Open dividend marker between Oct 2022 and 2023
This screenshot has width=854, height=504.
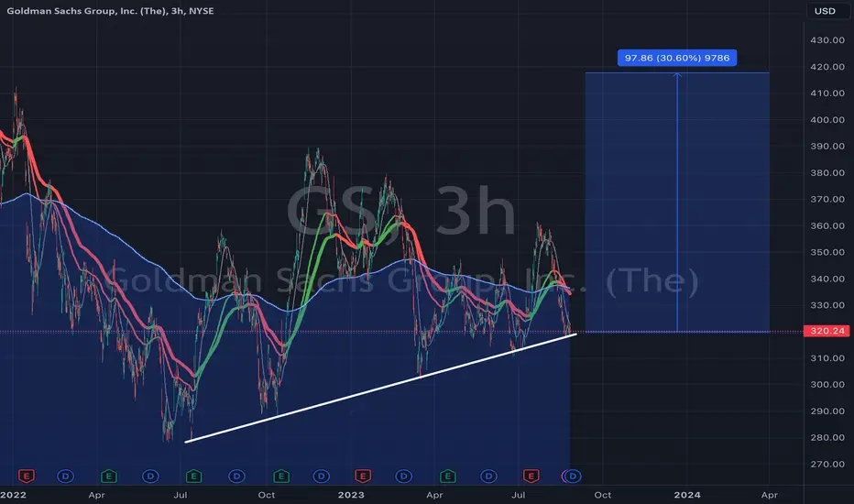coord(322,477)
